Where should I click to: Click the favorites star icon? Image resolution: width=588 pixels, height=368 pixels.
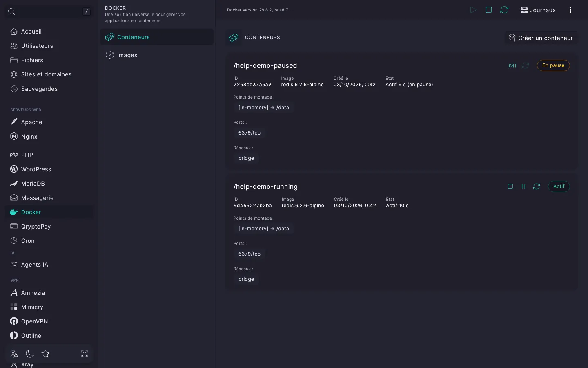pyautogui.click(x=45, y=354)
